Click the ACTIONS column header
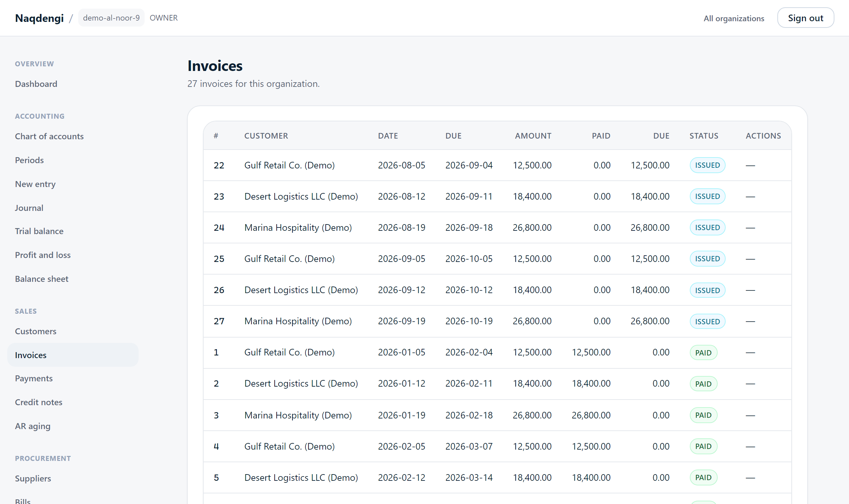The height and width of the screenshot is (504, 849). tap(763, 136)
